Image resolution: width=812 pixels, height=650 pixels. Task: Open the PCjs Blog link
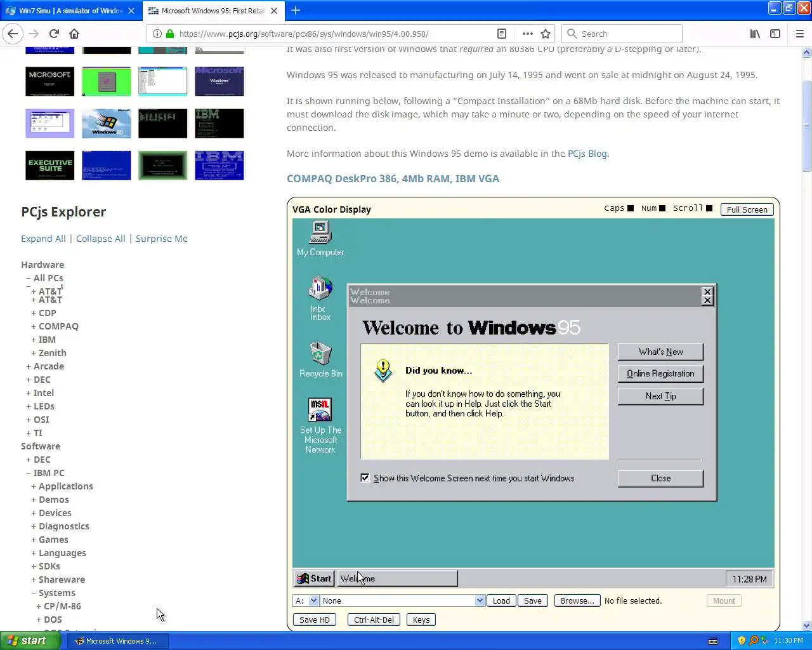pyautogui.click(x=587, y=154)
